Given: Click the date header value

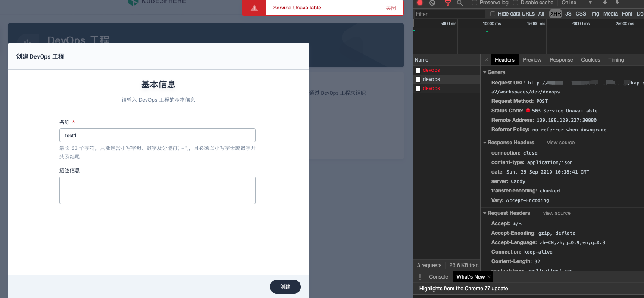Looking at the screenshot, I should pyautogui.click(x=547, y=172).
